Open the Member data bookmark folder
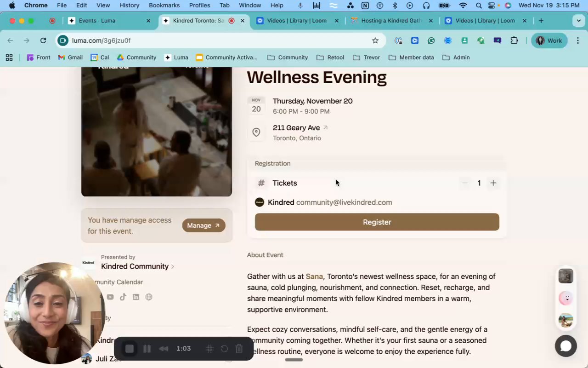This screenshot has width=588, height=368. tap(411, 57)
